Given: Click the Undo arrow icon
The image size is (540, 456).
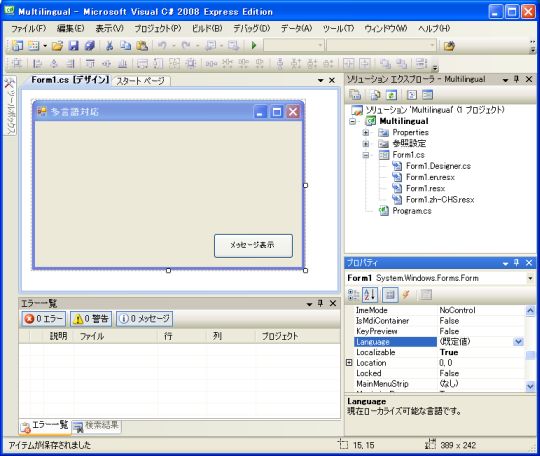Looking at the screenshot, I should pyautogui.click(x=162, y=45).
